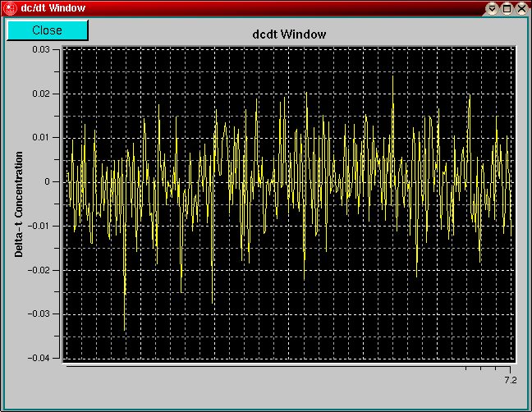This screenshot has height=412, width=532.
Task: Click the −0.04 y-axis tick label
Action: [37, 358]
